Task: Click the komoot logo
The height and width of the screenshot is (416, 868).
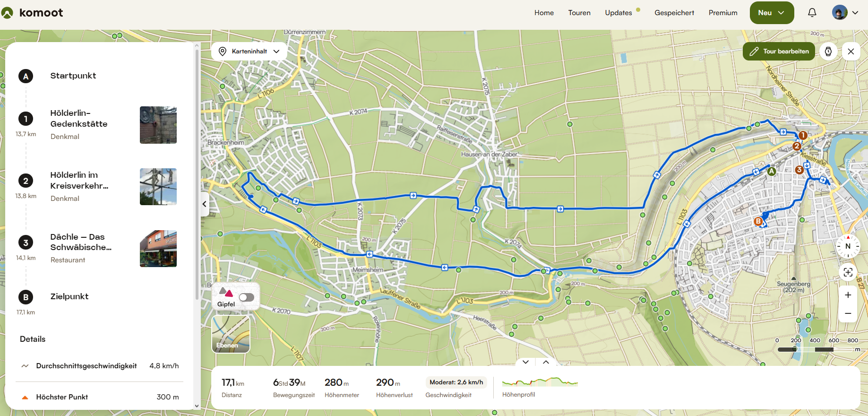Action: [32, 13]
